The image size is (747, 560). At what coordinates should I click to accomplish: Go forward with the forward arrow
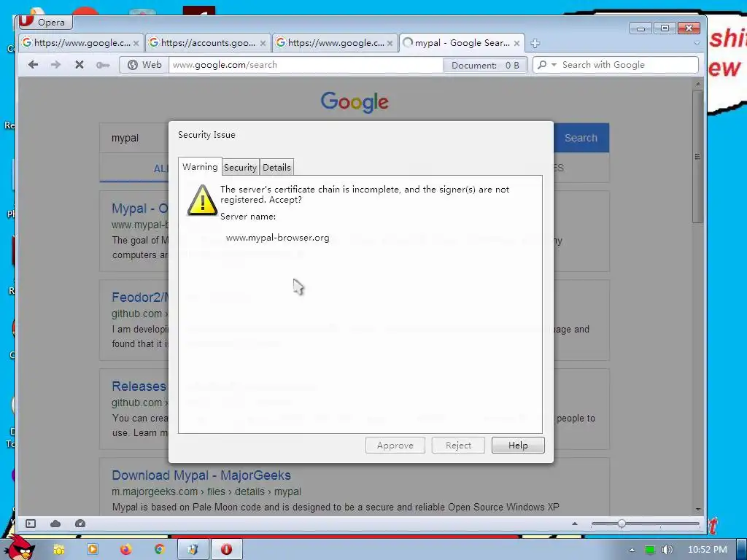[55, 65]
